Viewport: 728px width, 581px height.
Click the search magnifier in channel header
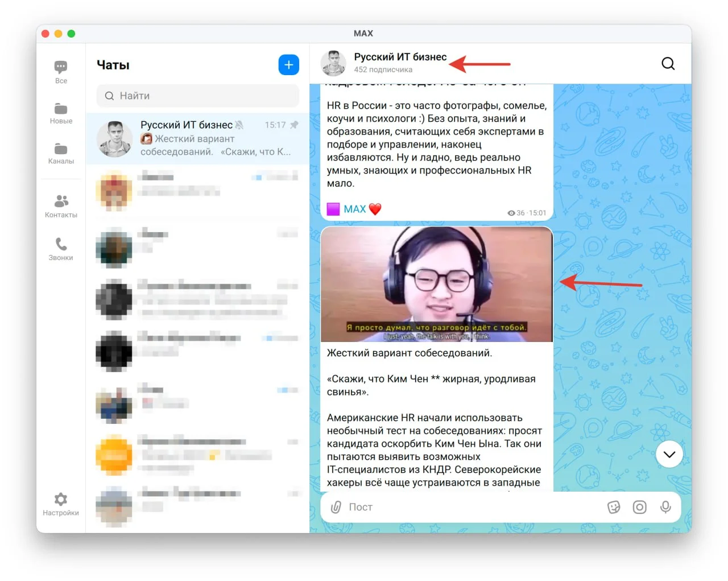click(x=668, y=63)
